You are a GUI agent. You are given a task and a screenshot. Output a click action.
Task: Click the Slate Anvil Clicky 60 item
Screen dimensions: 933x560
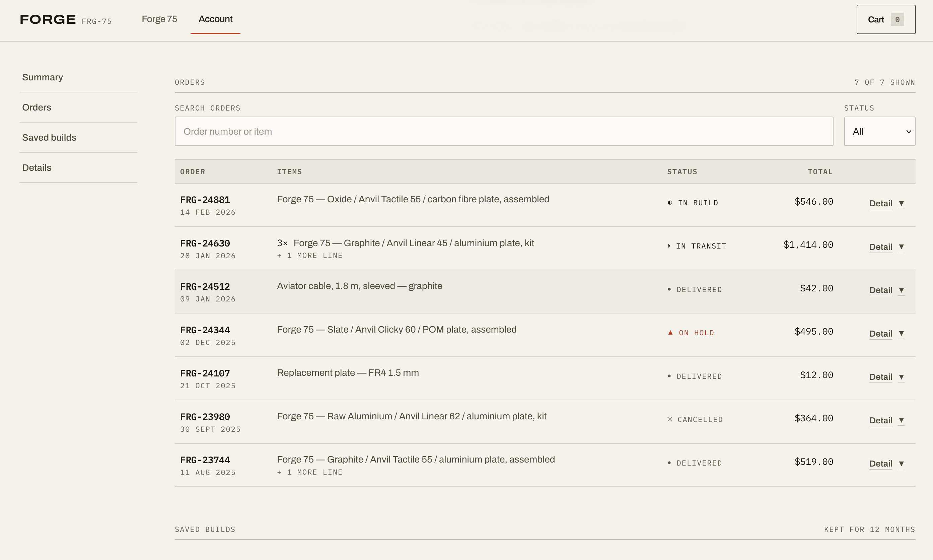pyautogui.click(x=397, y=330)
